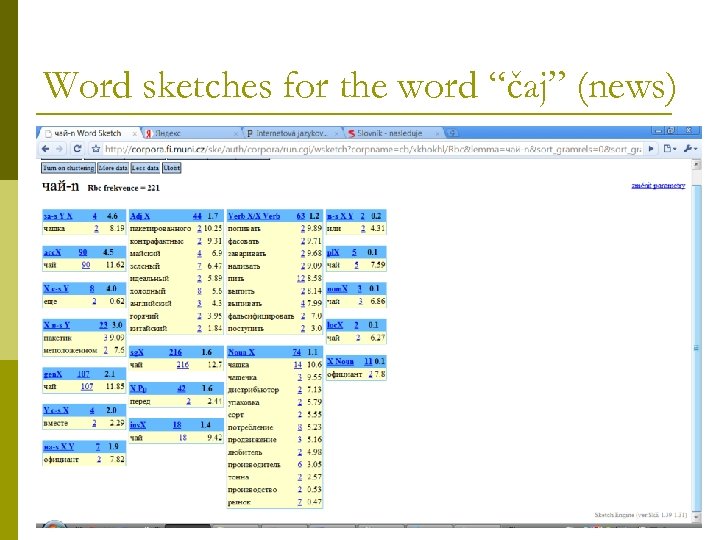720x540 pixels.
Task: Click count 216 in the sgX table
Action: (182, 365)
